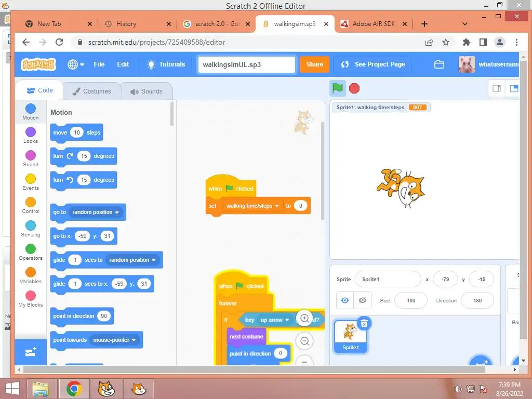Reload the page in Chrome
Viewport: 532px width, 399px height.
[x=59, y=42]
